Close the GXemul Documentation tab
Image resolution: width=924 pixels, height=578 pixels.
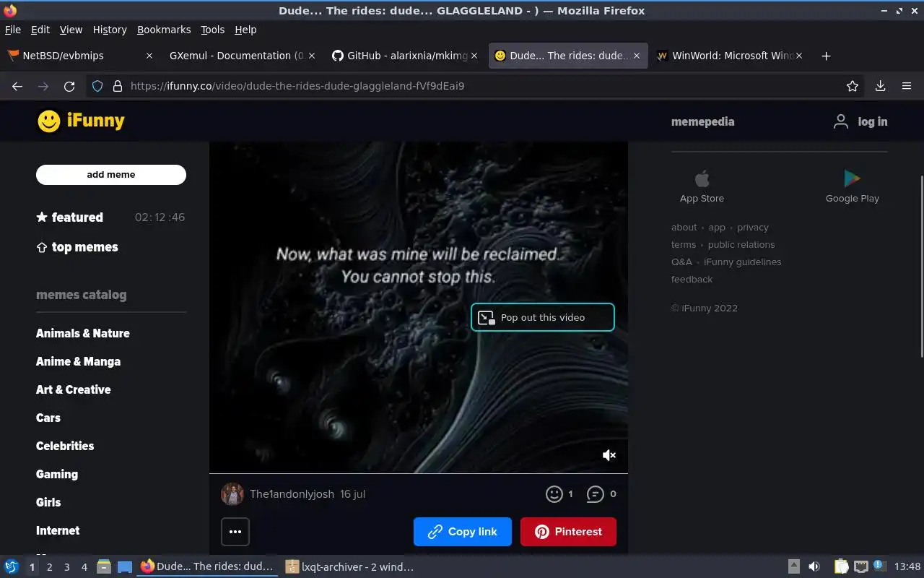coord(311,56)
